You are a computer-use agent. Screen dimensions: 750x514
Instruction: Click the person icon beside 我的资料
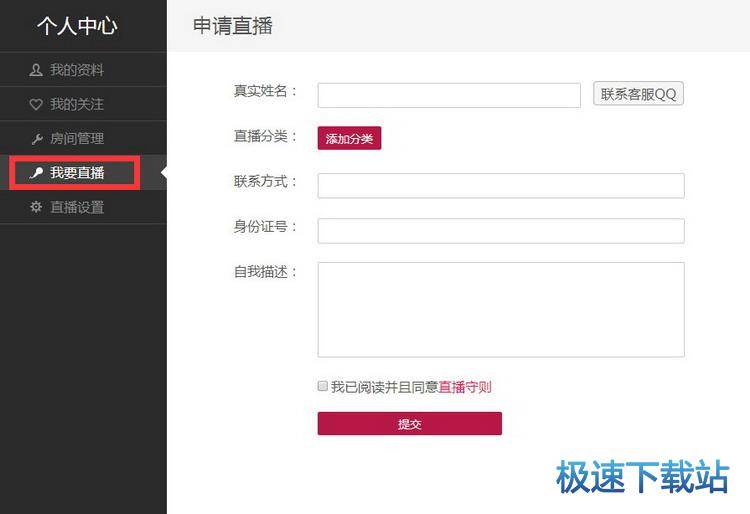(x=36, y=70)
